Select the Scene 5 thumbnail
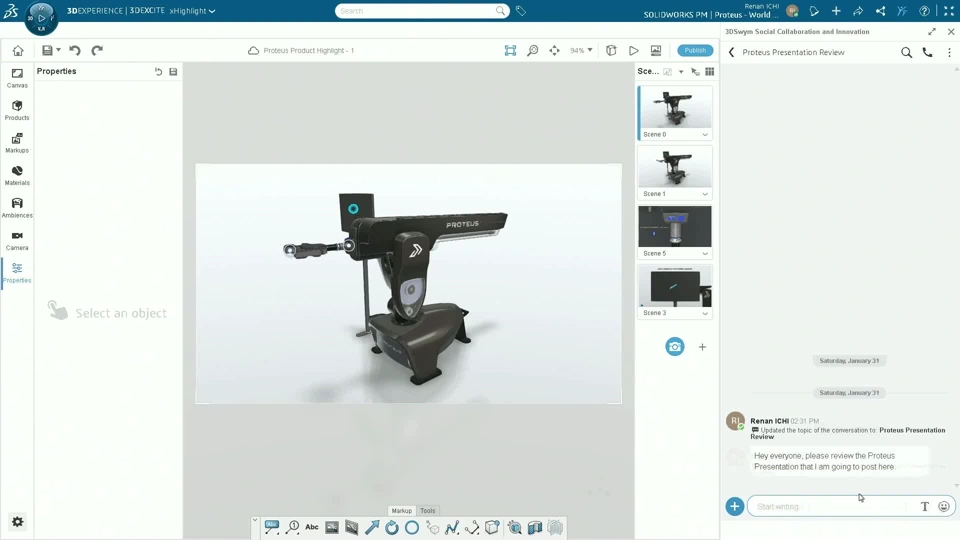960x540 pixels. (675, 226)
